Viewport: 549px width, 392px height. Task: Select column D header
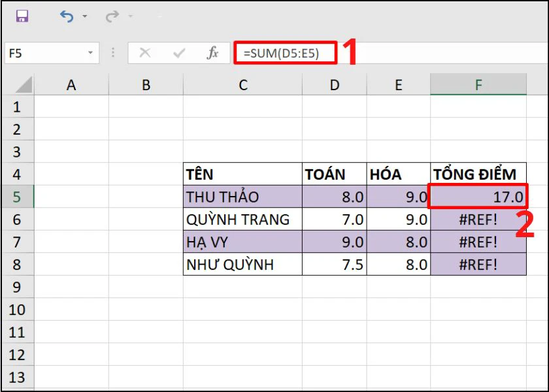335,85
